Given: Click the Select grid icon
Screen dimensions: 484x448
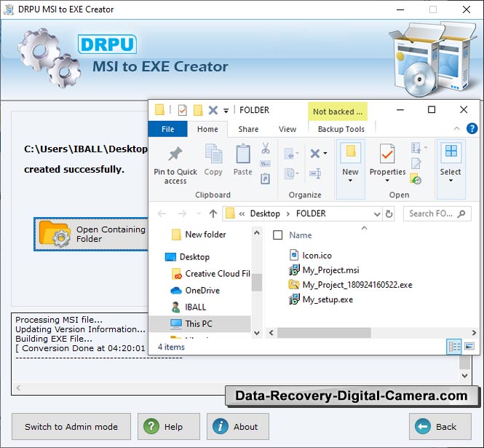Looking at the screenshot, I should [x=451, y=152].
